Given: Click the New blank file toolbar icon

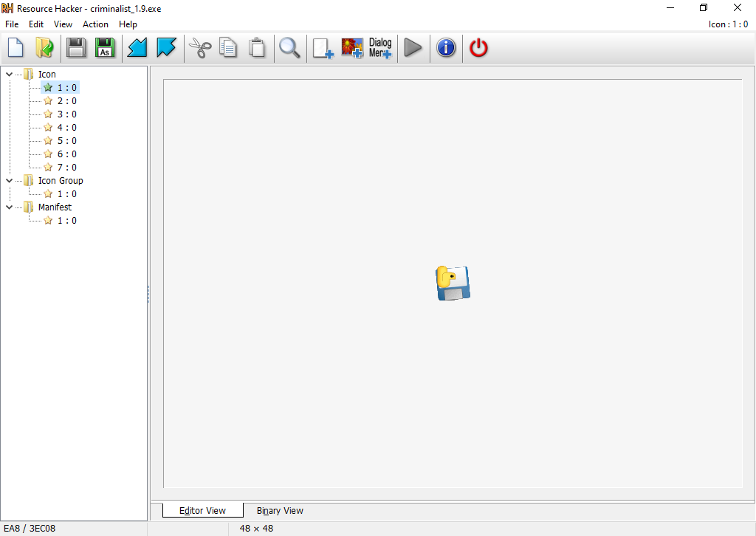Looking at the screenshot, I should coord(16,49).
